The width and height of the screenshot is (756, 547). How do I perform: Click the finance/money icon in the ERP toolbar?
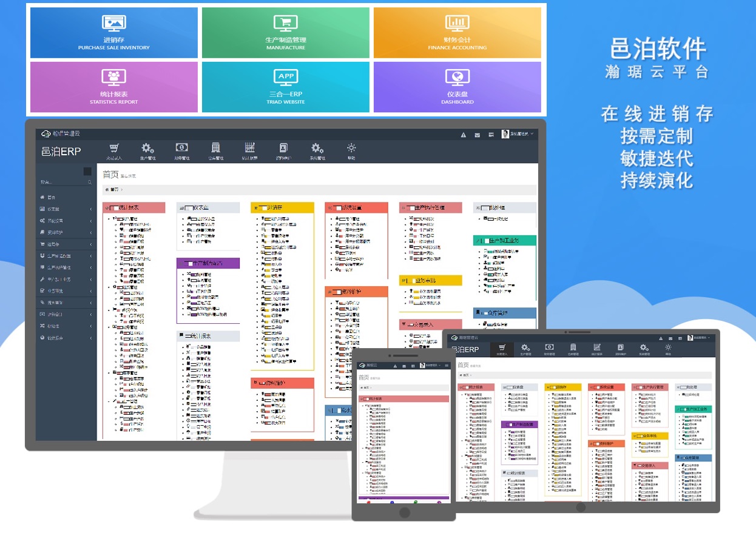[x=182, y=147]
